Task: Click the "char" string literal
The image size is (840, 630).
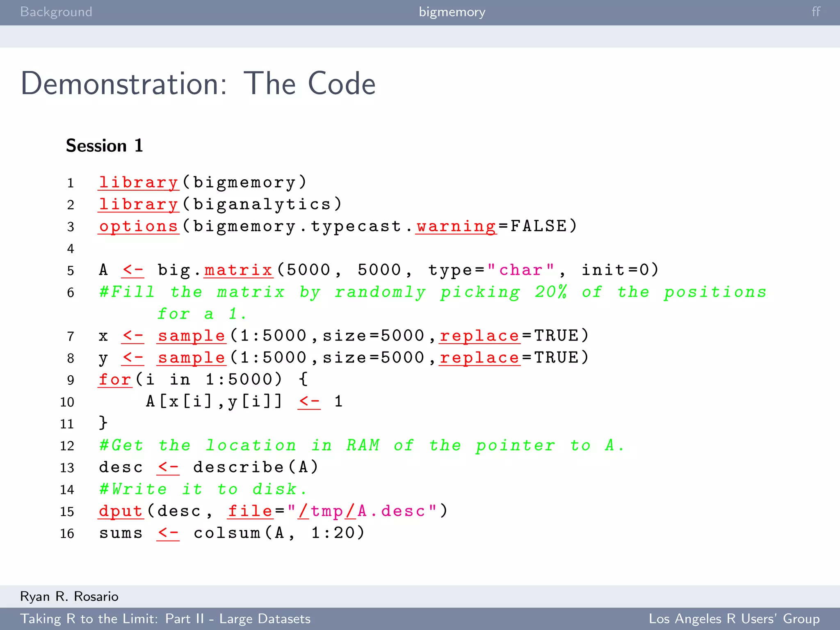Action: (521, 270)
